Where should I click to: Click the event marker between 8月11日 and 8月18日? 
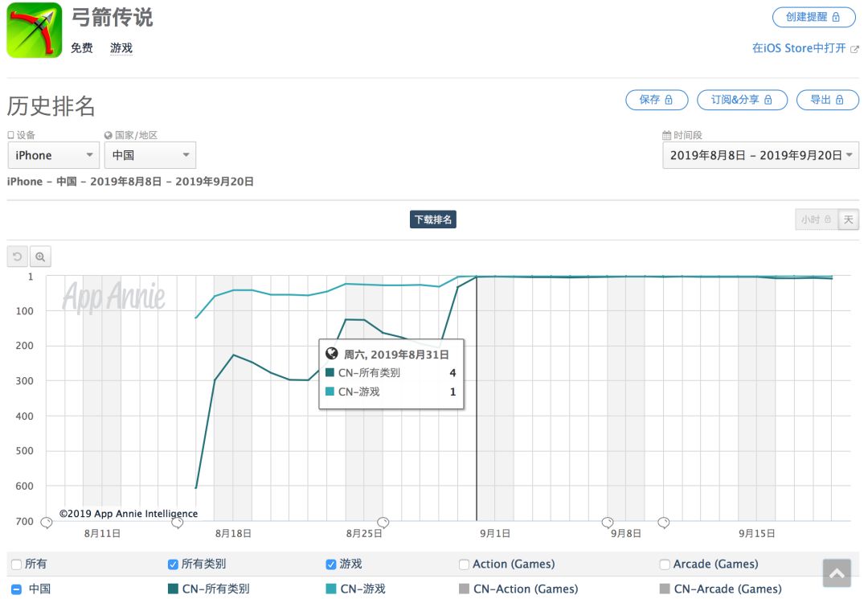point(177,523)
